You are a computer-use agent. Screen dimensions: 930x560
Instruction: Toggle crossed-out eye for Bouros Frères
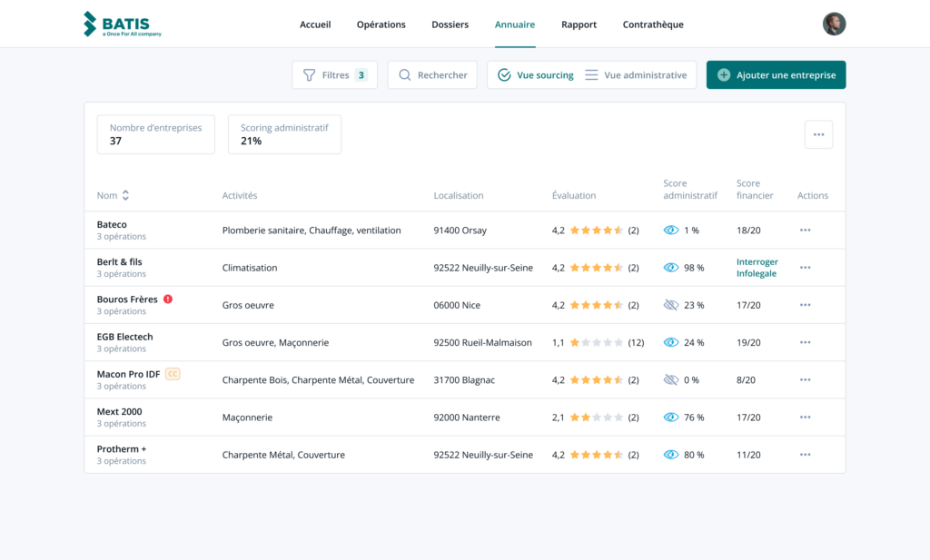[671, 305]
